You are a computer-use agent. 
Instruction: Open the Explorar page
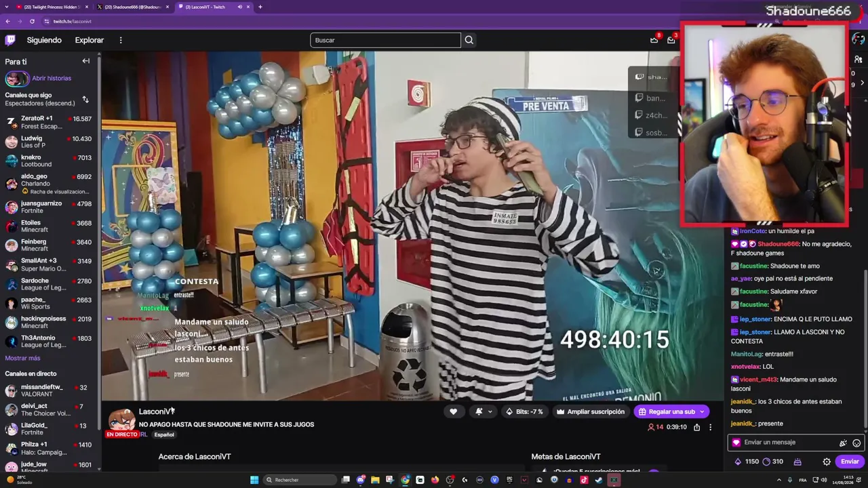pos(90,40)
